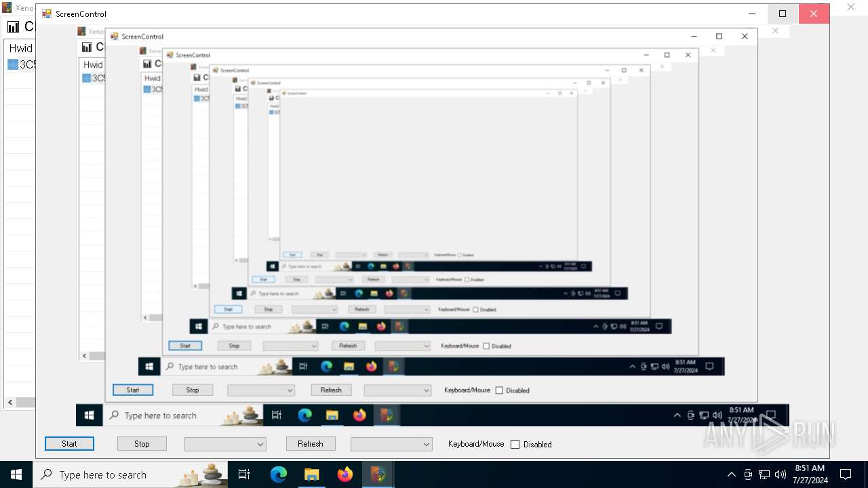Click Start in first mirrored ScreenControl window

click(x=133, y=390)
